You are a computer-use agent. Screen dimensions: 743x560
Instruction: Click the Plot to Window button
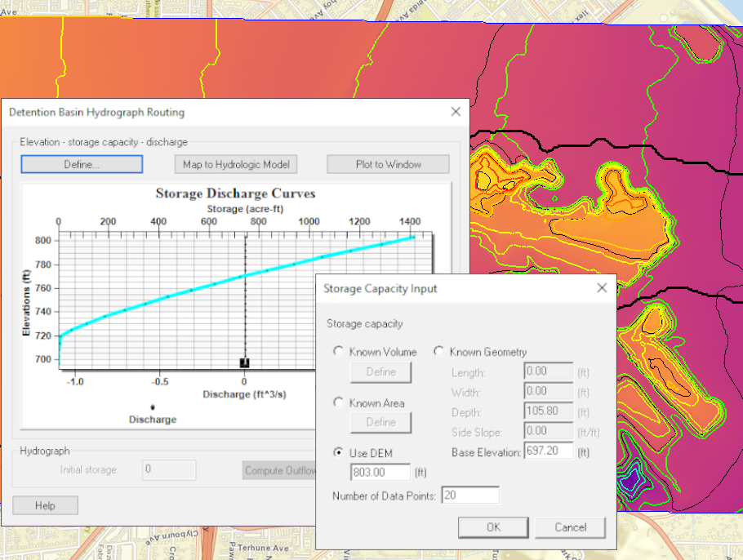388,164
